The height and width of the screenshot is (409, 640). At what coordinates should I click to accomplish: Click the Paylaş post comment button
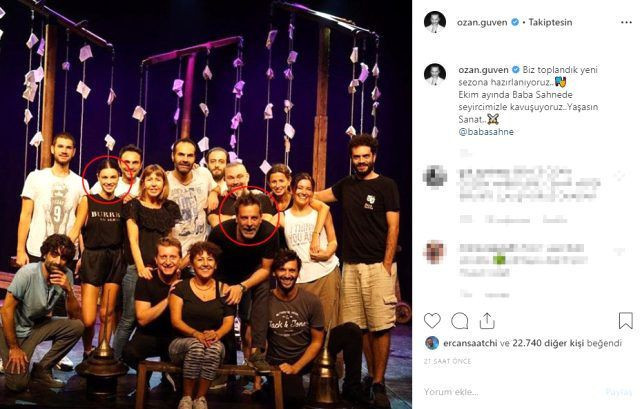619,392
